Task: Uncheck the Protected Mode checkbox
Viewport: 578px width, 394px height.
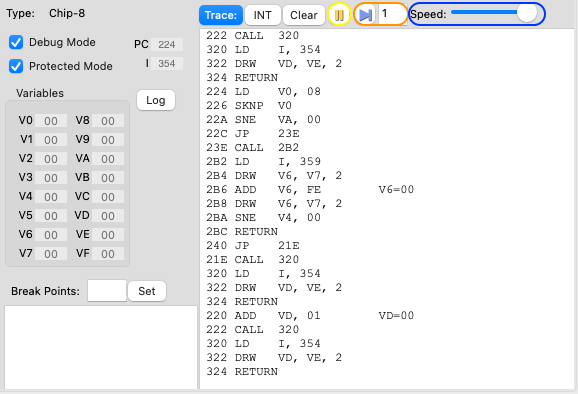Action: point(16,66)
